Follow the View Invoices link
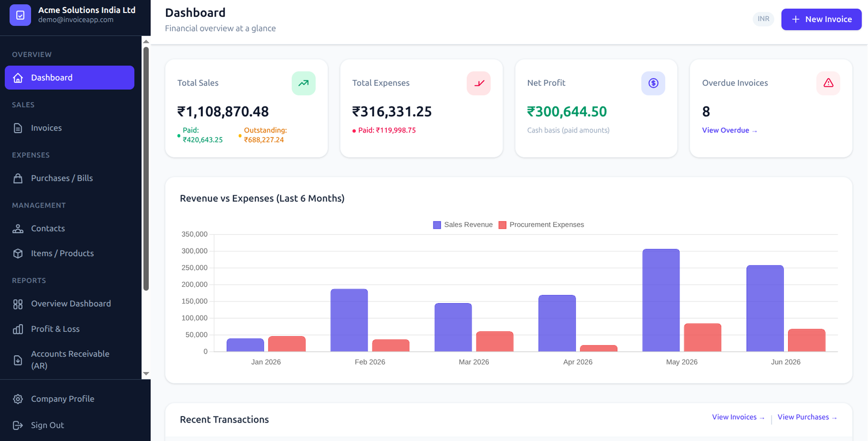The height and width of the screenshot is (441, 868). click(x=738, y=417)
